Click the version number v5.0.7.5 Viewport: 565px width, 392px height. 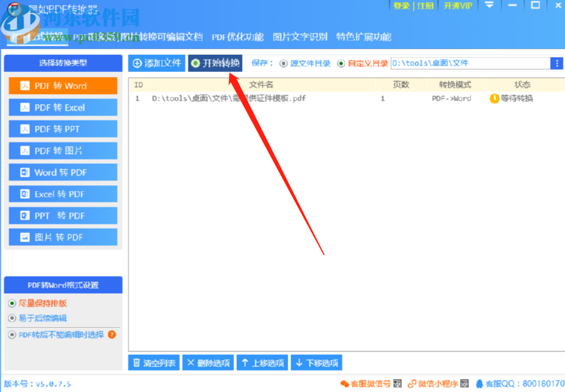(54, 384)
